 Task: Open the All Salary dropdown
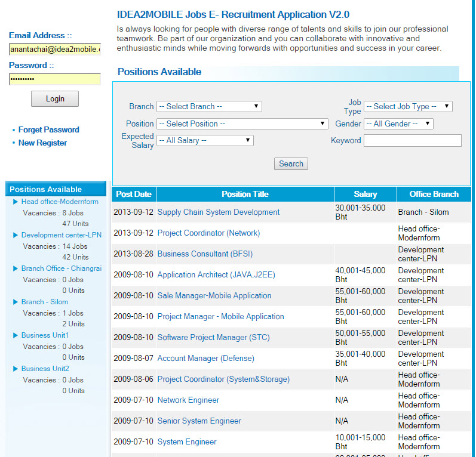click(x=205, y=140)
